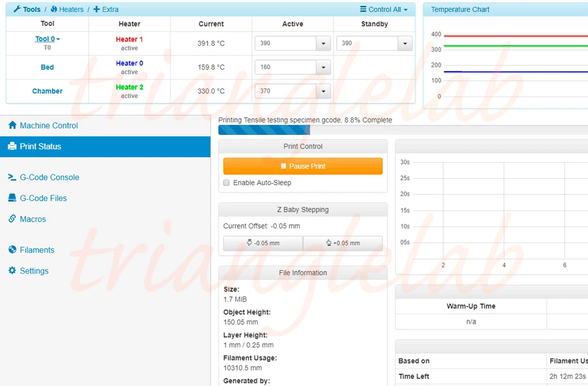The width and height of the screenshot is (588, 386).
Task: Click the 10310.5 mm filament usage value
Action: click(243, 368)
